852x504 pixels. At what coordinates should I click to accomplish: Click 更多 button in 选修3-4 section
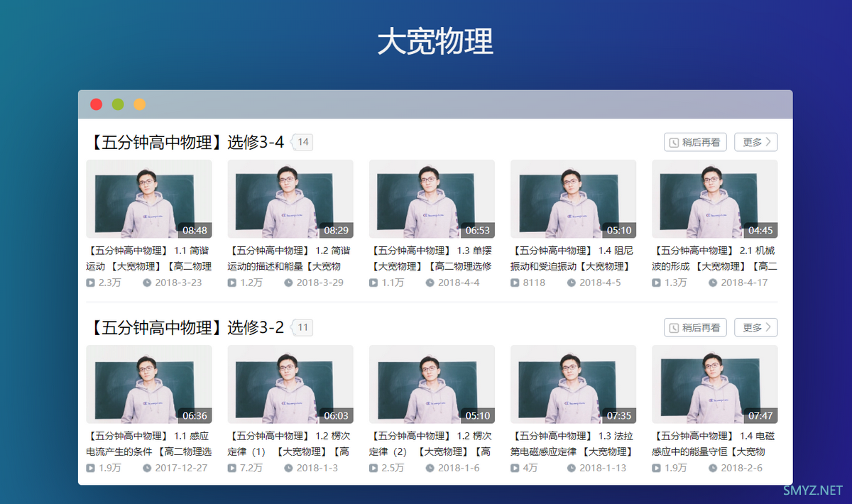pos(756,142)
